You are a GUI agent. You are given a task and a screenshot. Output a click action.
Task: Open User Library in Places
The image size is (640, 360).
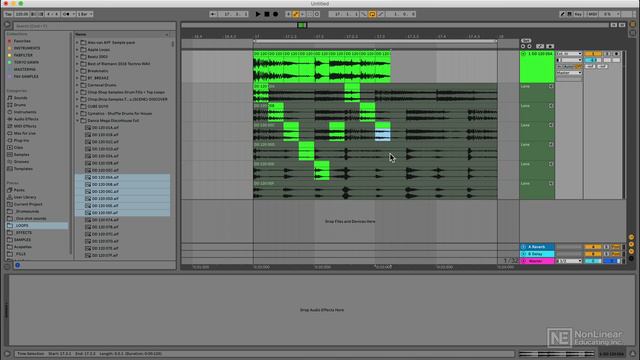click(x=24, y=197)
